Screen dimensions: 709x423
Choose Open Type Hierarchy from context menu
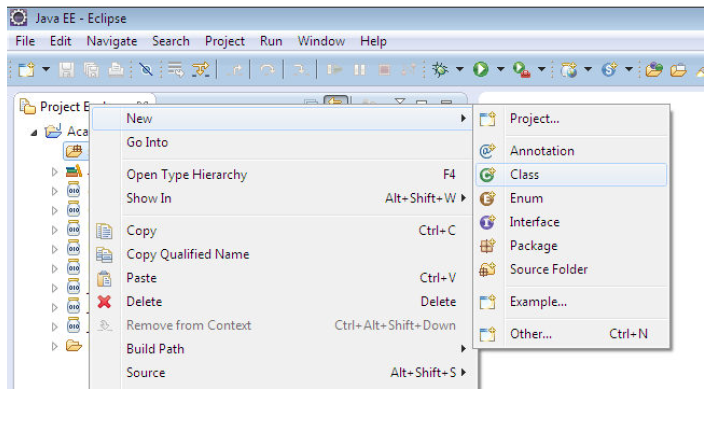(281, 175)
